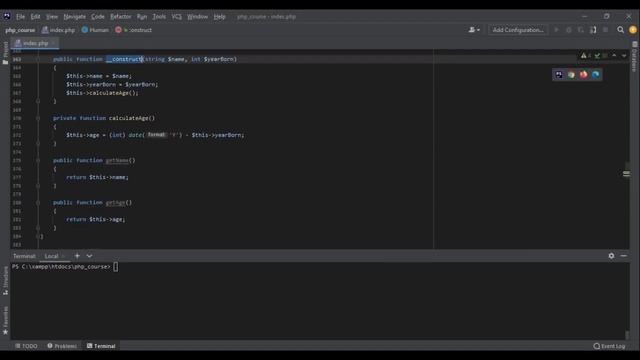Click the terminal vertical scrollbar thumb
Viewport: 640px width, 360px height.
(627, 335)
